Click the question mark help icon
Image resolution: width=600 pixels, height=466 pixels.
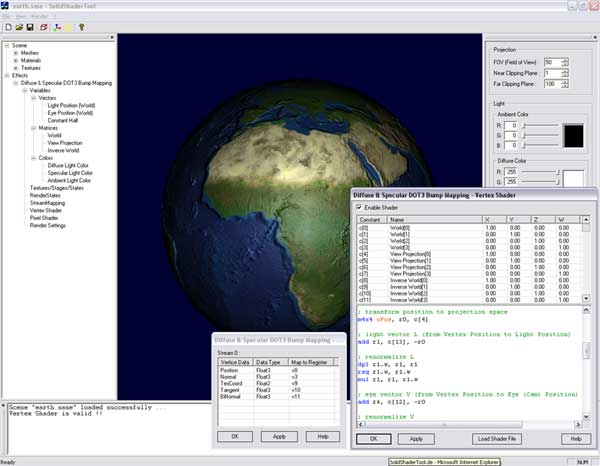coord(82,27)
